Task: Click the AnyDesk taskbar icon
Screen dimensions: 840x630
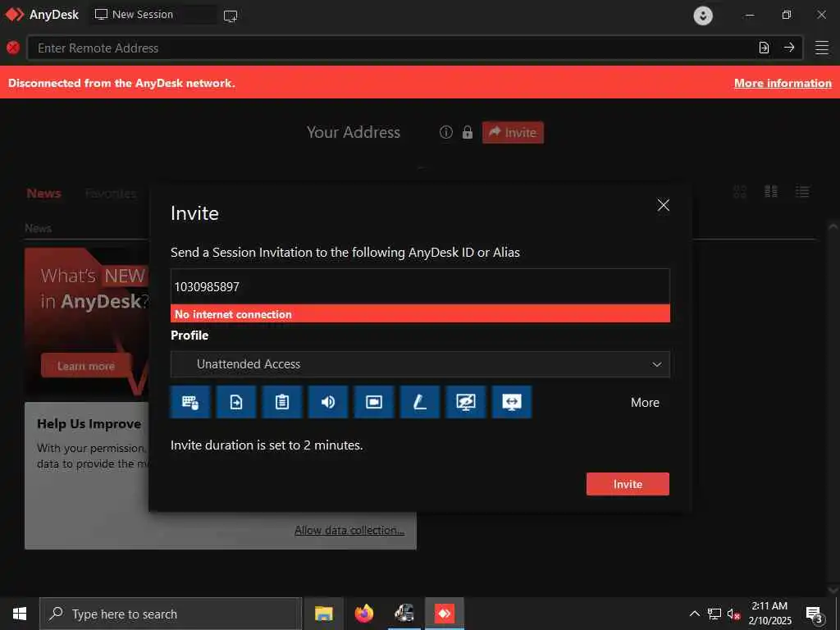Action: pos(445,614)
